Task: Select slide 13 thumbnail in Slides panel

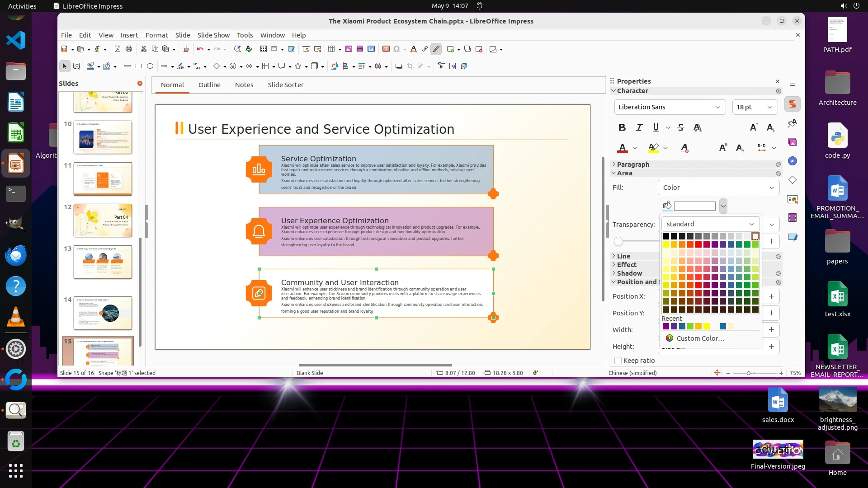Action: 103,262
